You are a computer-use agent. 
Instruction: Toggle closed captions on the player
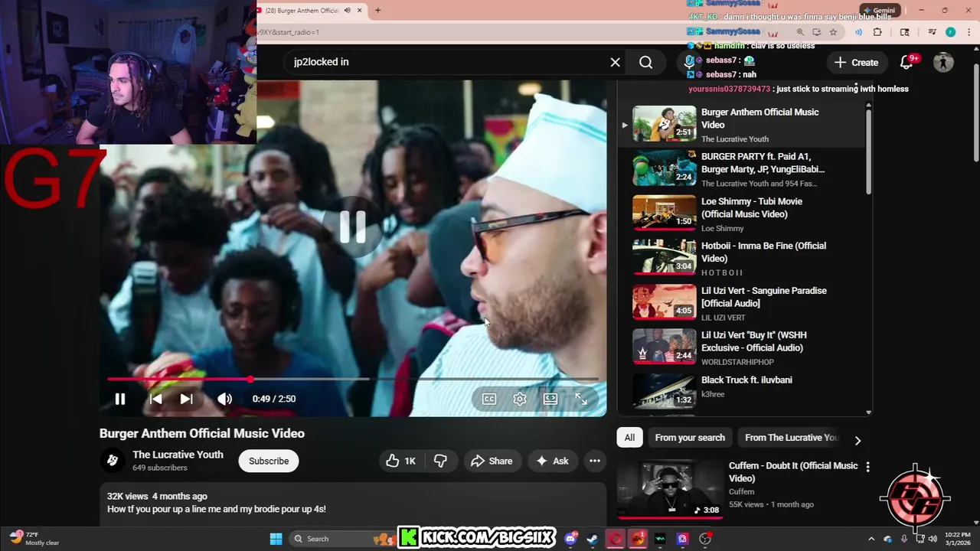489,399
